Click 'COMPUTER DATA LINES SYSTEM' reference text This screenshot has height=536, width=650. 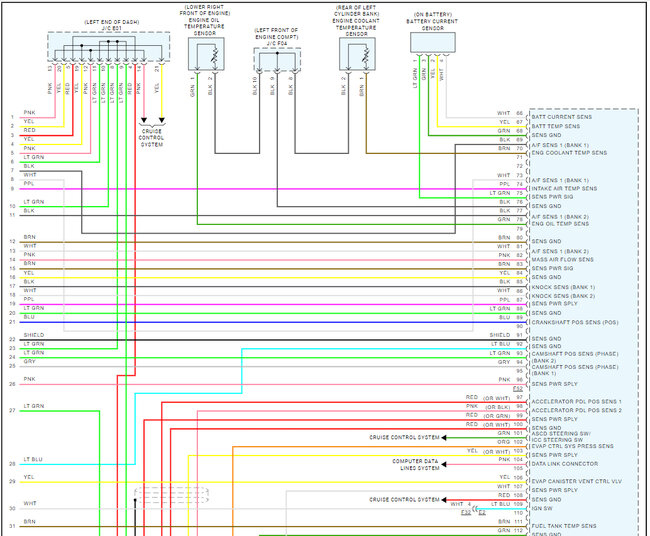(415, 465)
